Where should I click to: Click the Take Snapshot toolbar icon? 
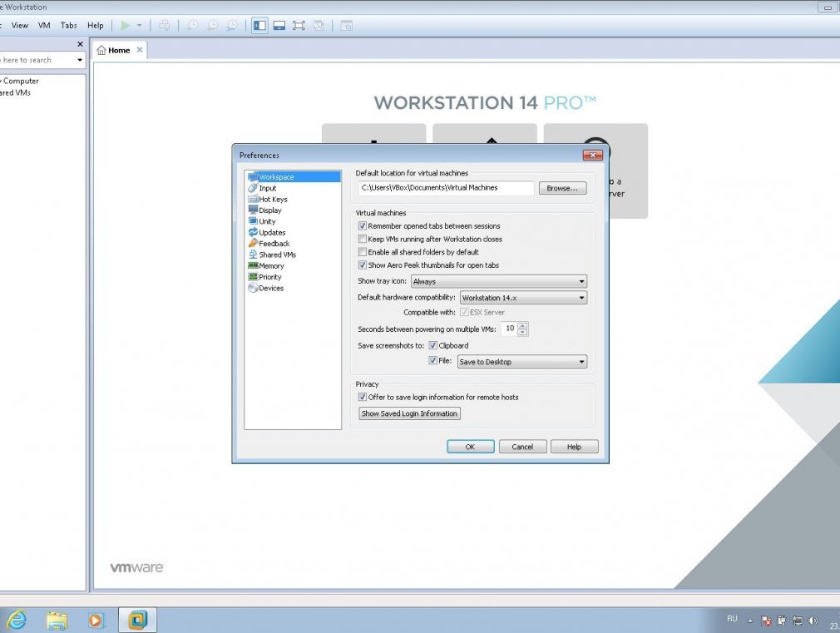(192, 25)
